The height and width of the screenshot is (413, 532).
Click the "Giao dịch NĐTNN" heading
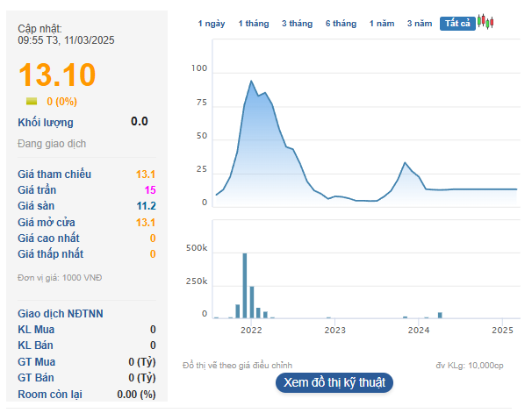61,314
